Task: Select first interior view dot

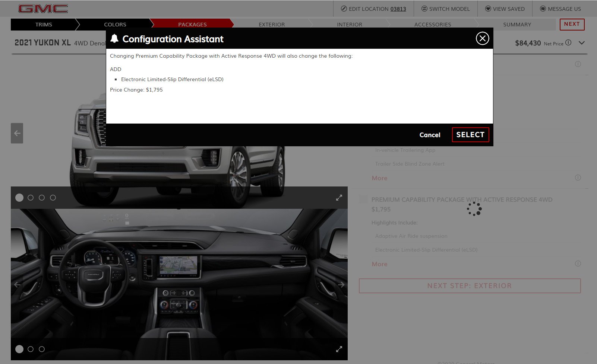Action: (19, 349)
